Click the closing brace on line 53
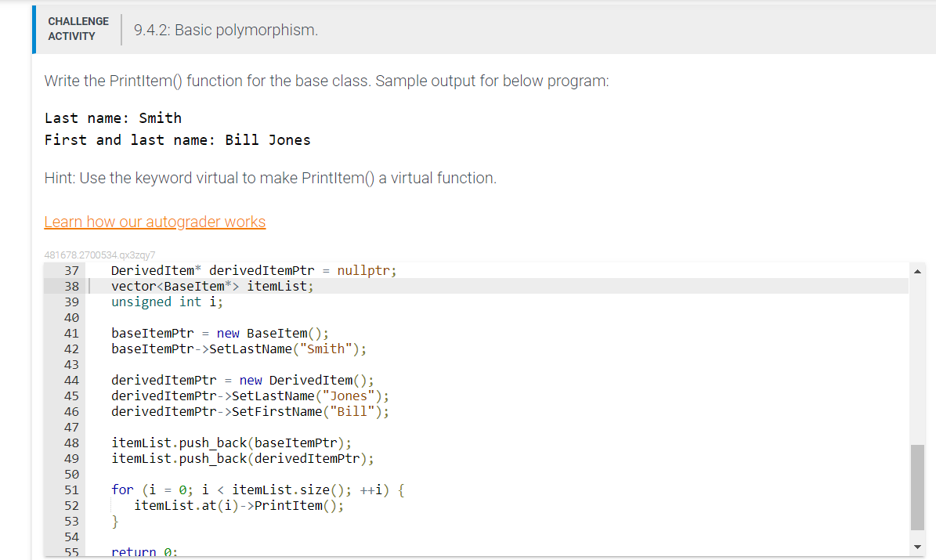The image size is (936, 560). (x=114, y=521)
